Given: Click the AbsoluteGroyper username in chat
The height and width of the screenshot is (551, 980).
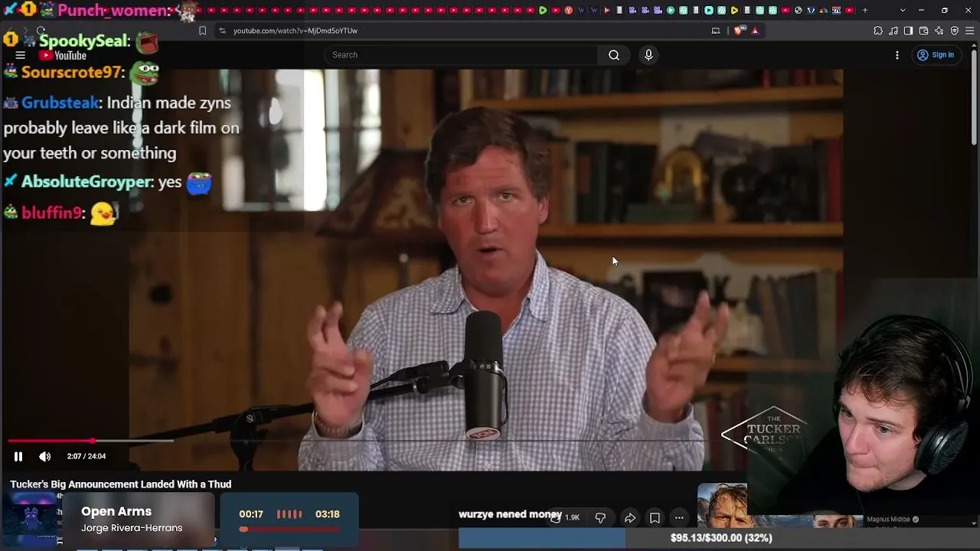Looking at the screenshot, I should [87, 182].
